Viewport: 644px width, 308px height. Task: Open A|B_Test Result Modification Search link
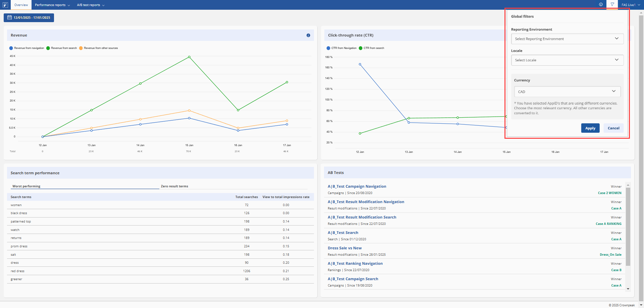pos(362,217)
